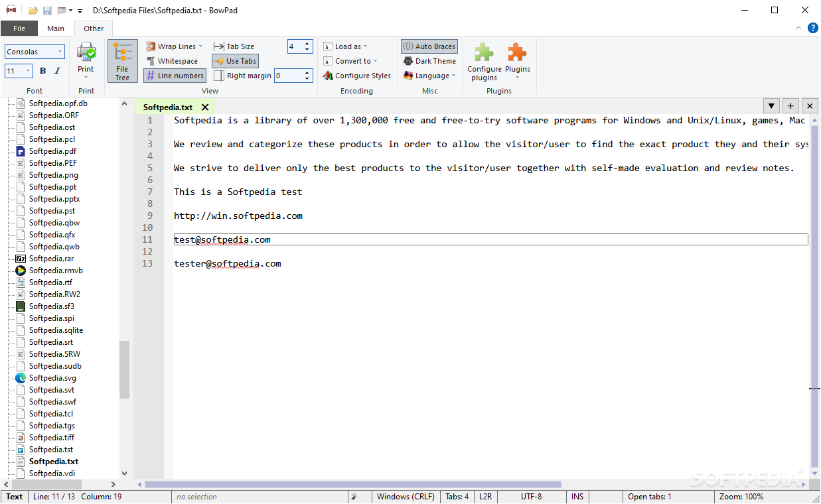
Task: Collapse the ribbon with the chevron
Action: (798, 28)
